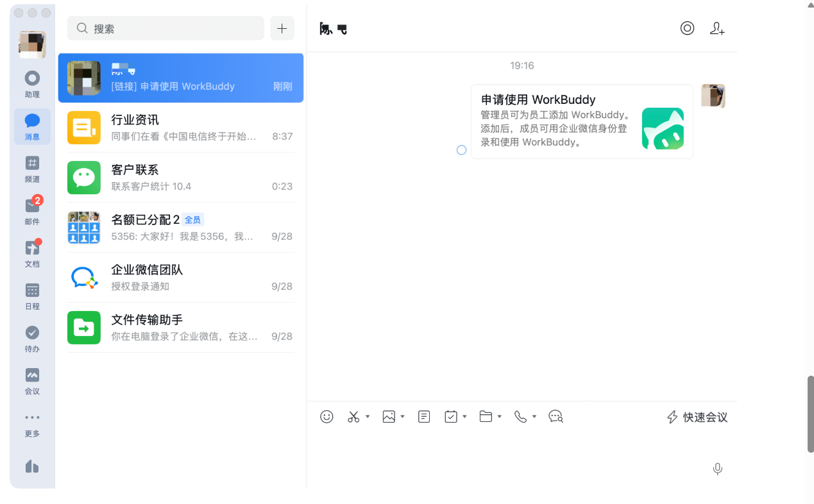The image size is (814, 504).
Task: Open the 邮件 mail icon with badge
Action: (32, 211)
